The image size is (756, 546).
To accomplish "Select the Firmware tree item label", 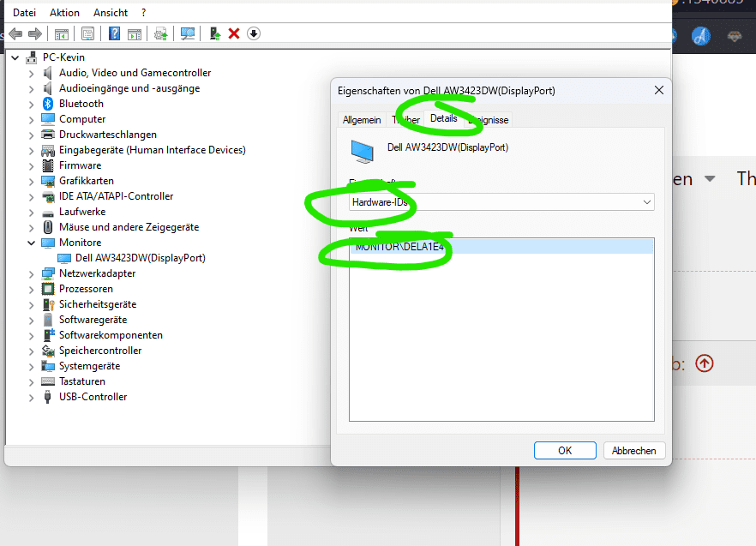I will pyautogui.click(x=80, y=165).
